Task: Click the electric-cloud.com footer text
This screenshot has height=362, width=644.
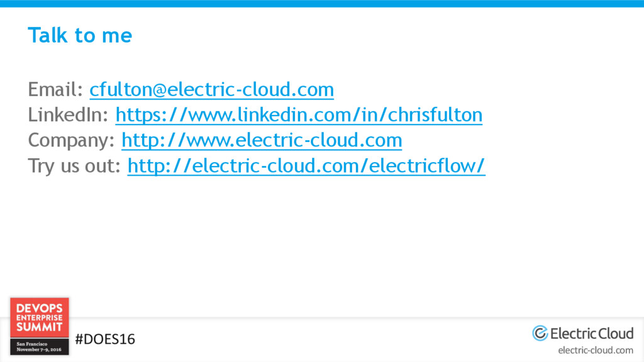Action: [596, 350]
